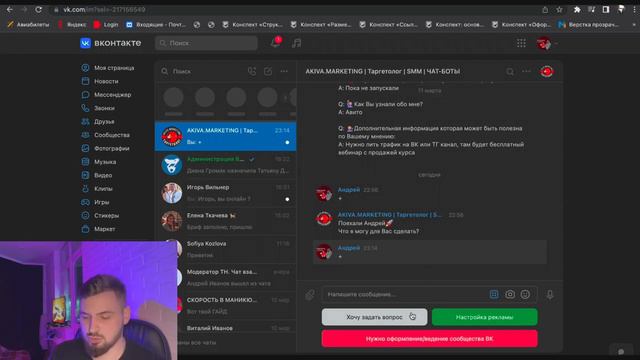Click Хочу задать вопрос button

click(374, 317)
